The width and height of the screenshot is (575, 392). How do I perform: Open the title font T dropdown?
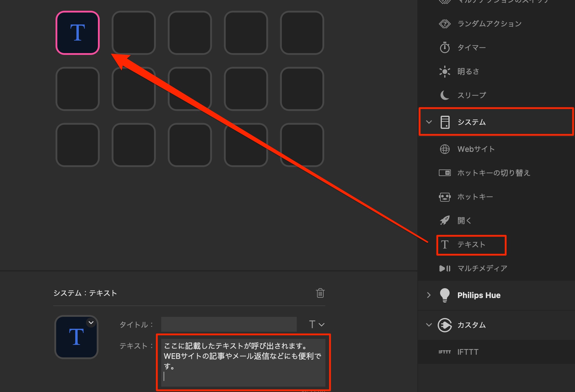(317, 324)
